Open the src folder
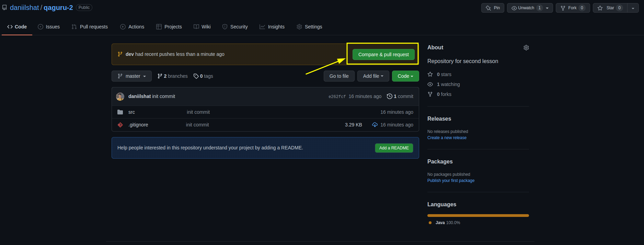 pos(131,112)
